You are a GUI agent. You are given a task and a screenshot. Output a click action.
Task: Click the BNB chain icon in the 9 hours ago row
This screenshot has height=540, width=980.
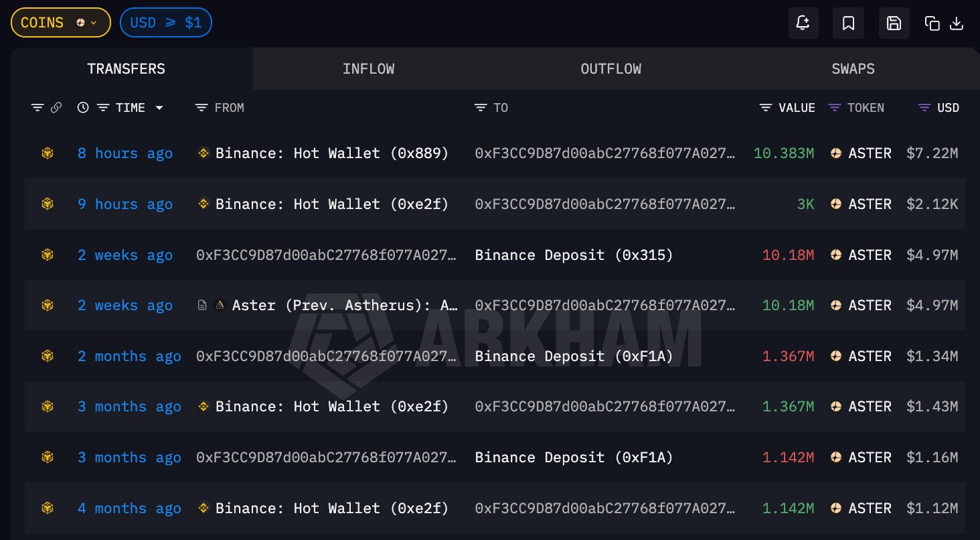tap(47, 204)
